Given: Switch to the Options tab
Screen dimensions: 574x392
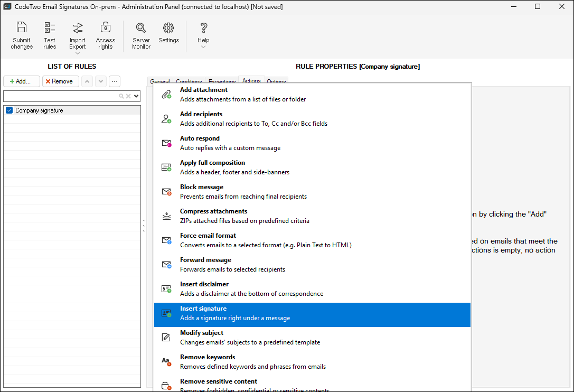Looking at the screenshot, I should tap(276, 81).
